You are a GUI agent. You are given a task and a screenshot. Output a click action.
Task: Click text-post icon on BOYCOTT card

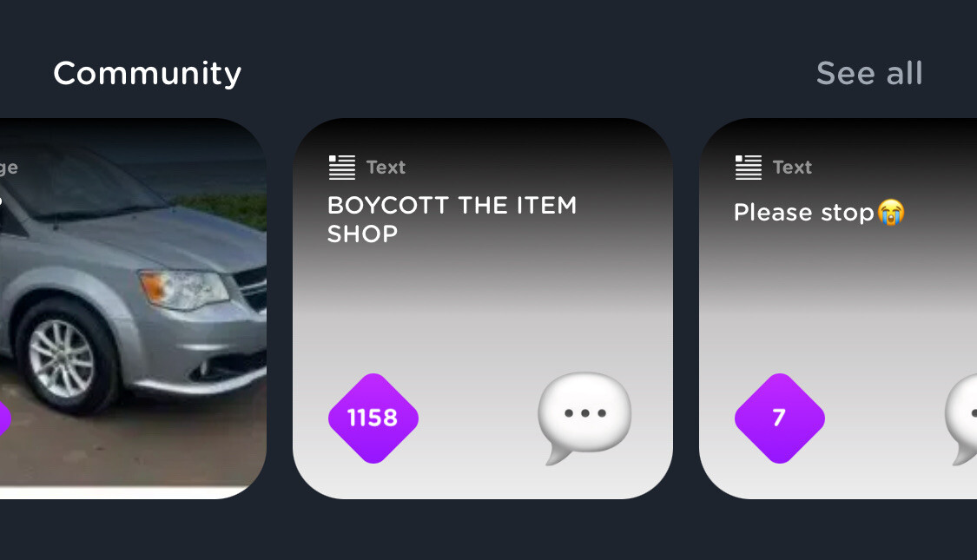coord(342,167)
